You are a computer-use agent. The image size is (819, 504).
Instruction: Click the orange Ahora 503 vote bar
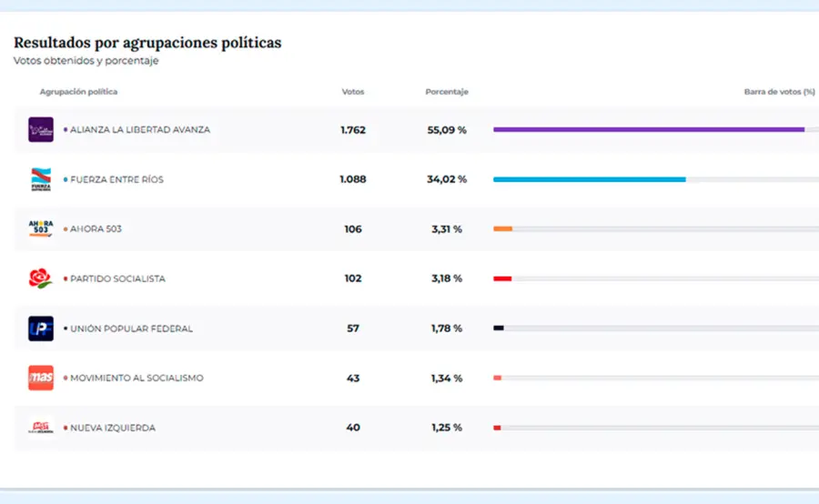502,229
